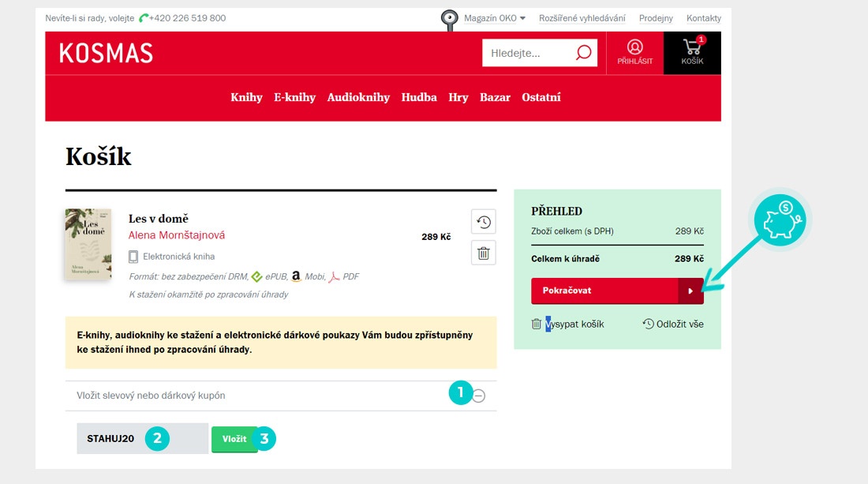Click arrow on the Pokračovat button

pos(690,291)
